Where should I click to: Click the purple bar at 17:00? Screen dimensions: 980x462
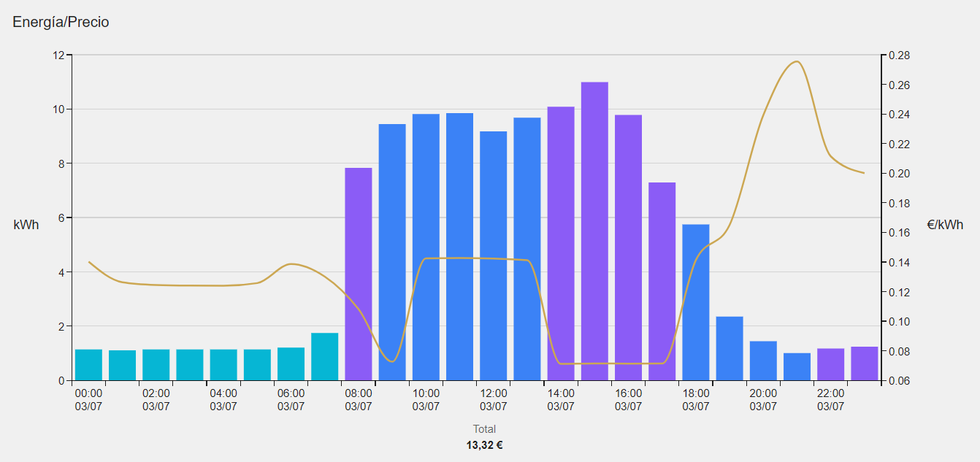tap(662, 282)
